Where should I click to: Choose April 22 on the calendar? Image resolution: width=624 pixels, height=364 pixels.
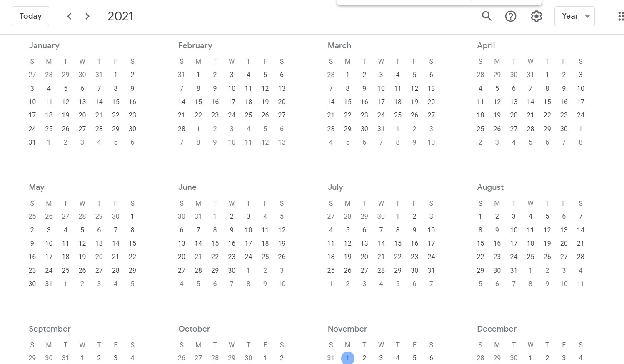tap(547, 115)
